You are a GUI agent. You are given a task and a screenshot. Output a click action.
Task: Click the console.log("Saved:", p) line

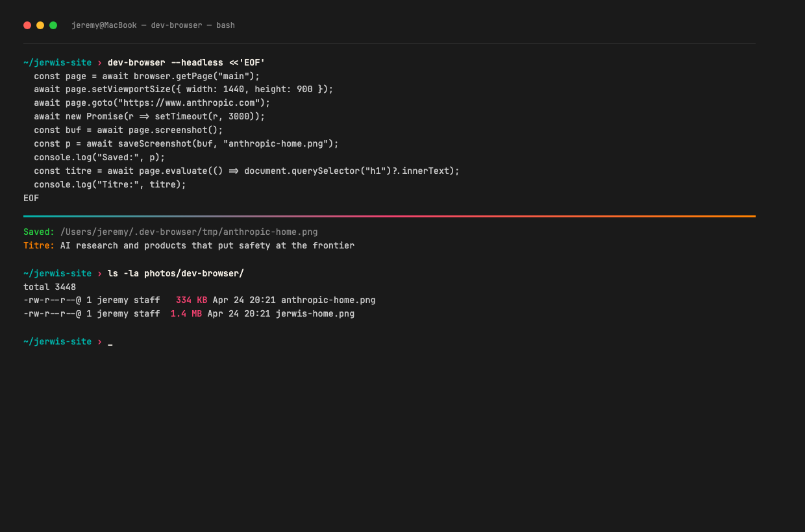point(99,158)
